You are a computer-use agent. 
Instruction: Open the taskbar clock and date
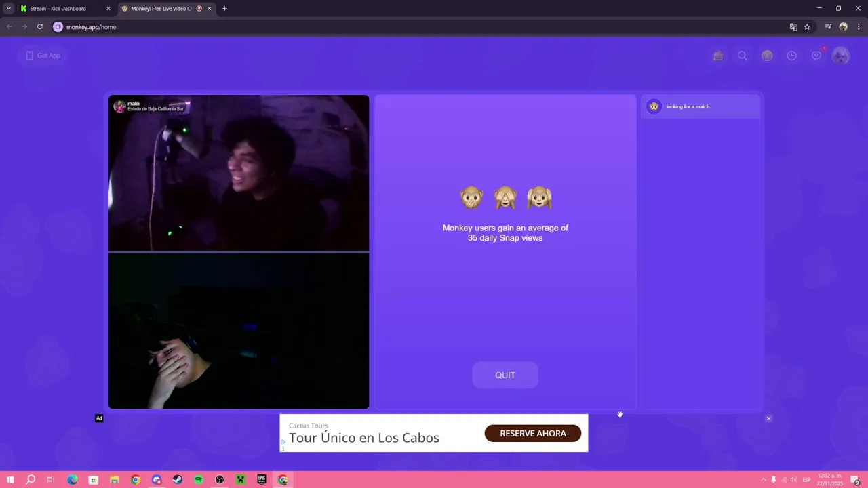tap(830, 480)
